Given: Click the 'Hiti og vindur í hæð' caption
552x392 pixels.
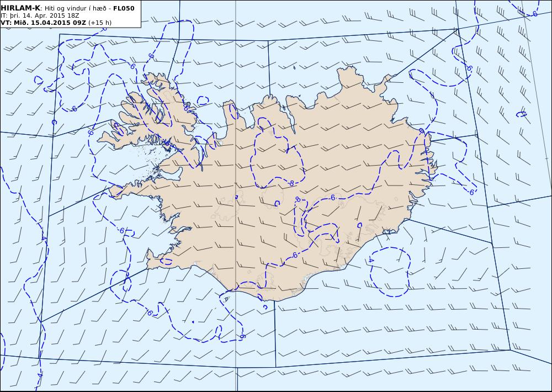Looking at the screenshot, I should click(75, 8).
